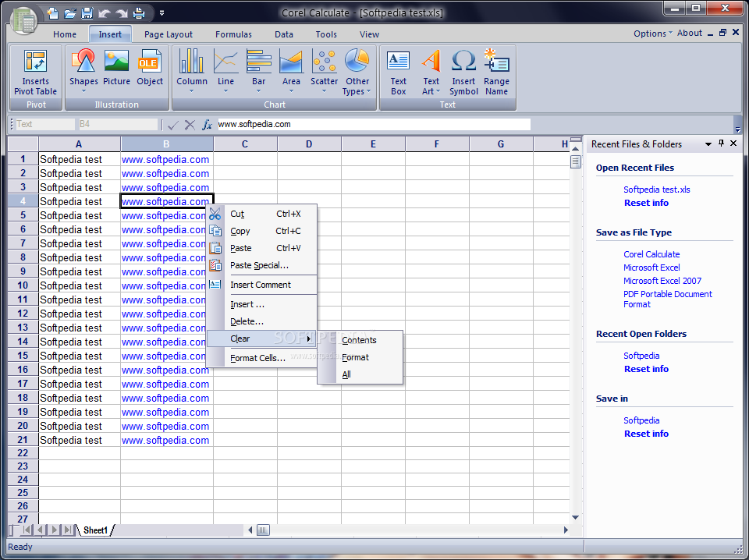Image resolution: width=749 pixels, height=560 pixels.
Task: Click the Redo arrow in quick access toolbar
Action: click(x=122, y=13)
